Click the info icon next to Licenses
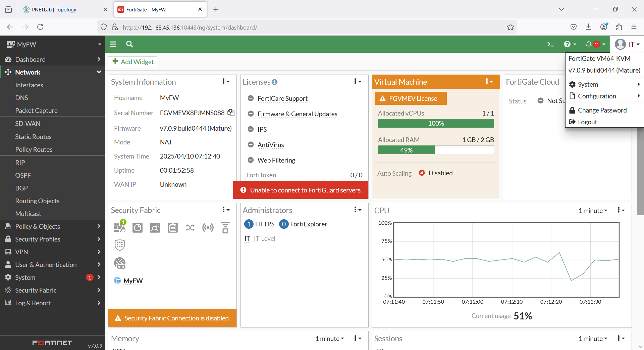This screenshot has width=644, height=350. coord(274,82)
